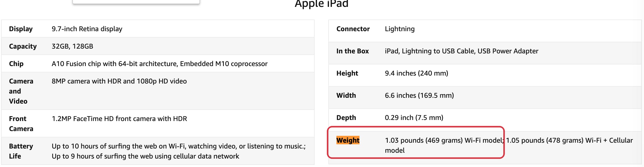644x167 pixels.
Task: Select the In the Box label
Action: (x=353, y=51)
